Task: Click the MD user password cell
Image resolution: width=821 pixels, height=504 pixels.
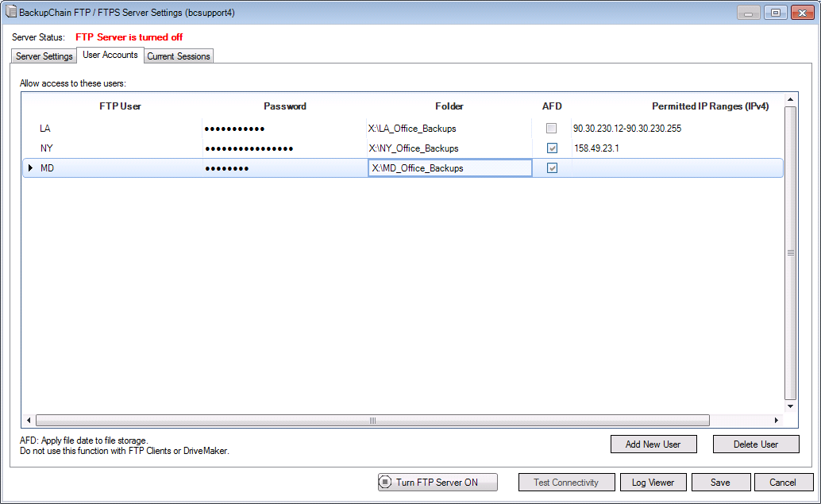Action: pyautogui.click(x=285, y=168)
